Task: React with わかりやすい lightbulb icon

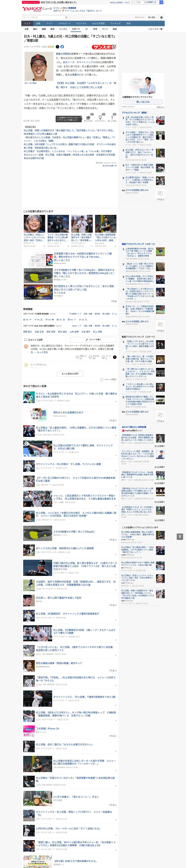Action: click(x=100, y=118)
